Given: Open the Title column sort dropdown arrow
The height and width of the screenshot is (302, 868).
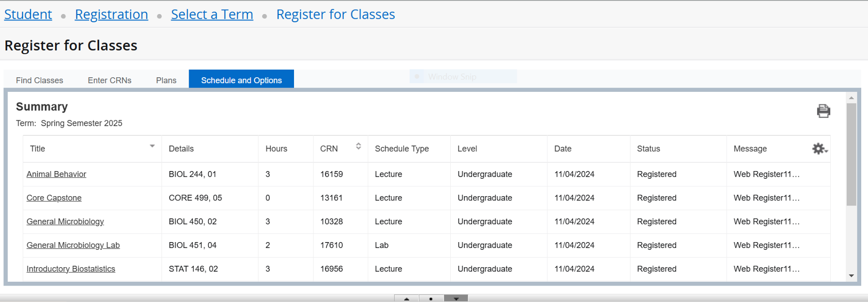Looking at the screenshot, I should [152, 146].
